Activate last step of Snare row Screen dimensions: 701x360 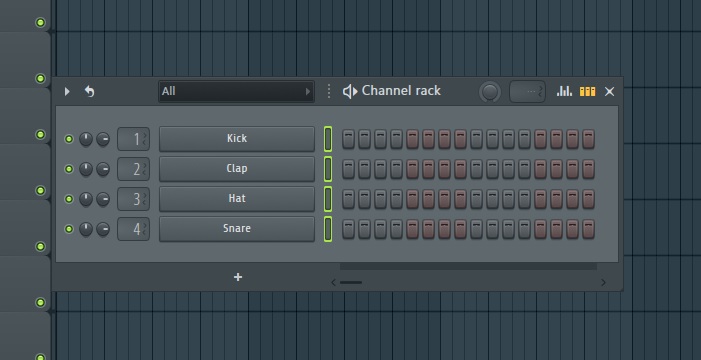[x=588, y=229]
